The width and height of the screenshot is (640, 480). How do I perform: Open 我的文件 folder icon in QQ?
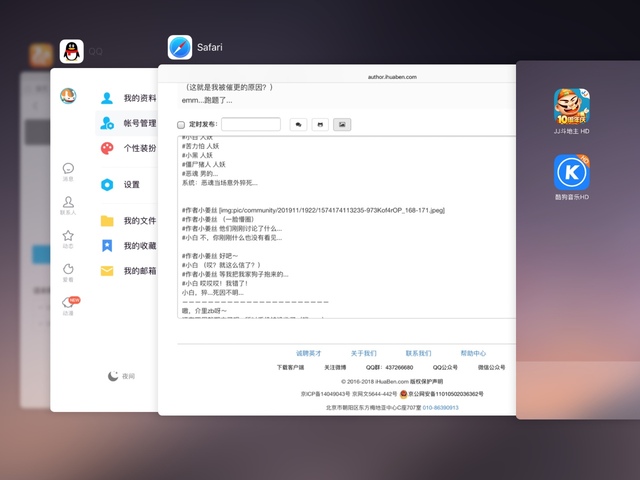107,221
